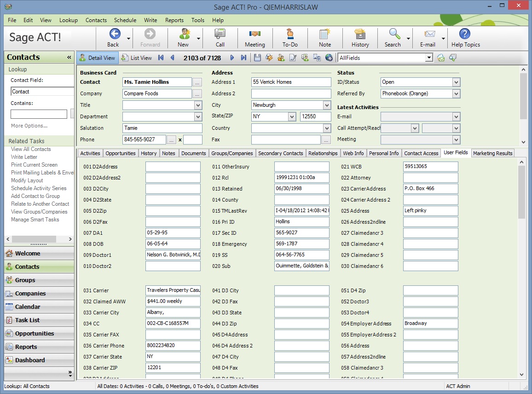Go to next contact record arrow

coord(232,58)
